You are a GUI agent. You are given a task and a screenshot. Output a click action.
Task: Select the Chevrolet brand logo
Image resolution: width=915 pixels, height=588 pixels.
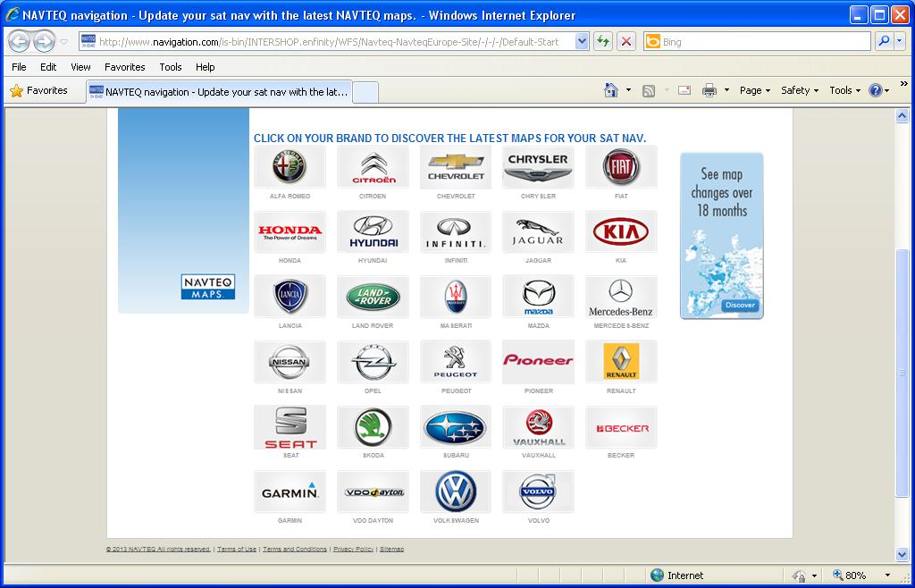(x=456, y=167)
